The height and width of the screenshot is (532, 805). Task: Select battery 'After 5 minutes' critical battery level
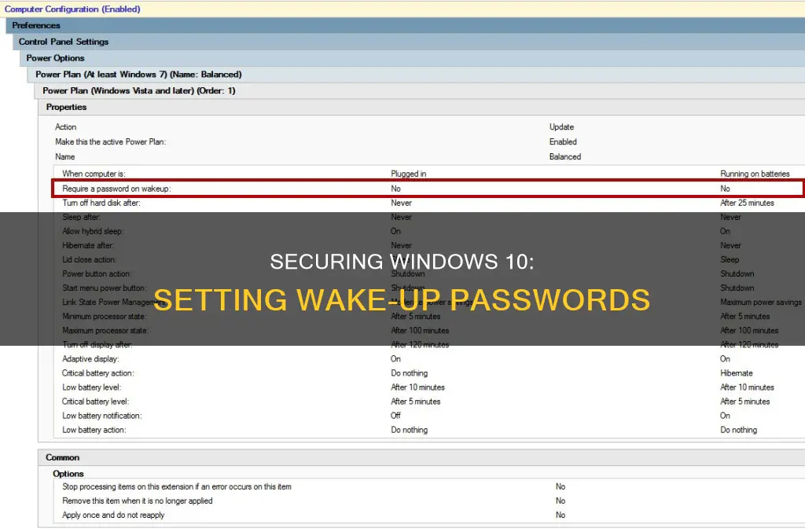745,402
